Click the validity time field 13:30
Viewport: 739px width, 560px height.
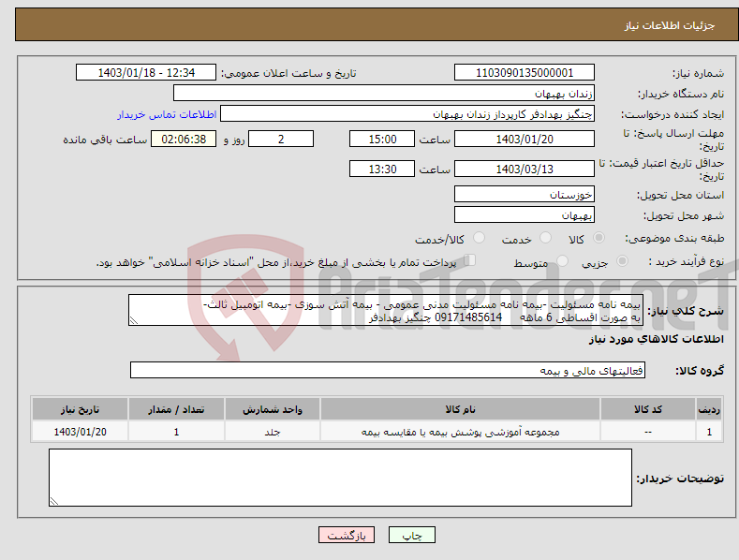coord(382,169)
